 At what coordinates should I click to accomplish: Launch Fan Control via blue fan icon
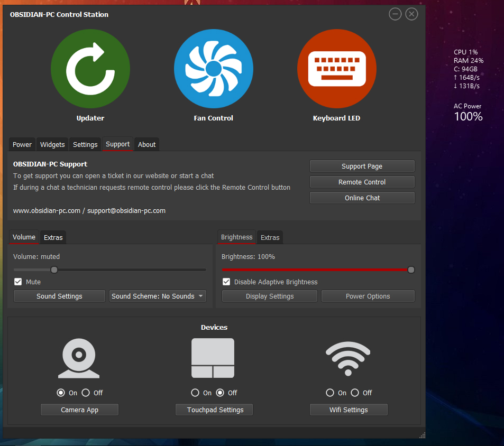[x=214, y=69]
